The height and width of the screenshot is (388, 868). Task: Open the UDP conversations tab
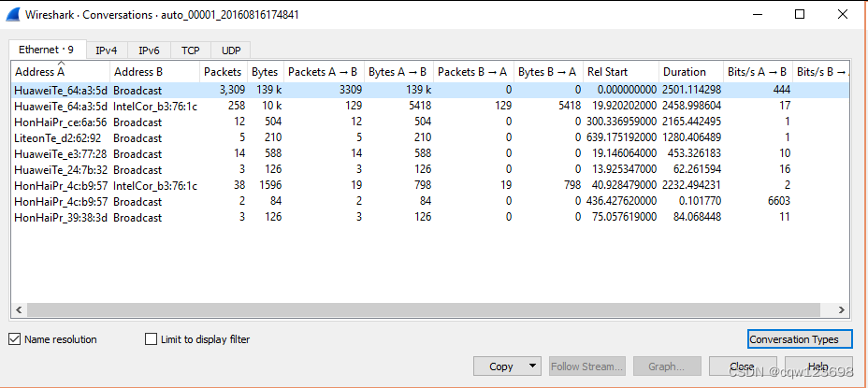231,50
